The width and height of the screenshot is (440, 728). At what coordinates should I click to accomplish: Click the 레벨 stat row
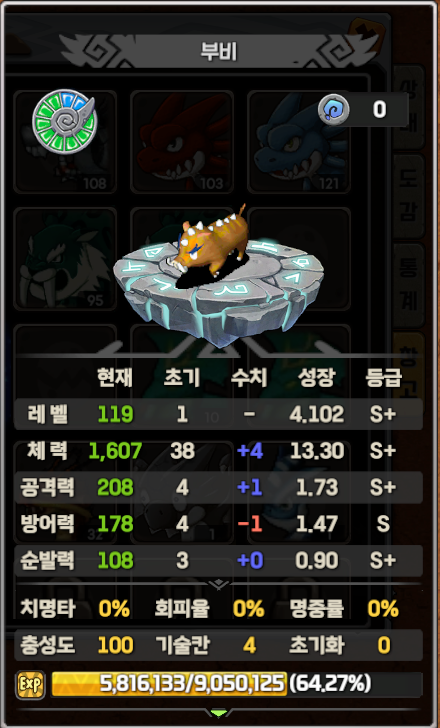click(219, 414)
